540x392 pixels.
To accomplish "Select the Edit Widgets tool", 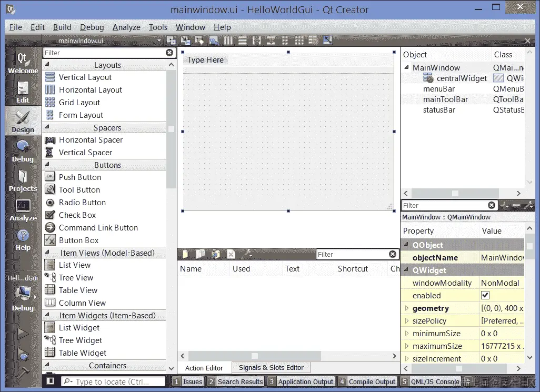I will pyautogui.click(x=170, y=40).
